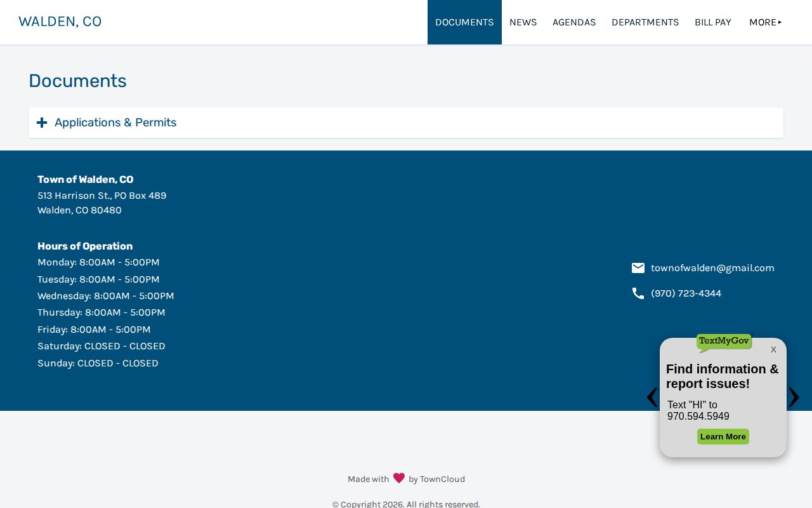
Task: Open the Departments menu item
Action: pyautogui.click(x=645, y=22)
